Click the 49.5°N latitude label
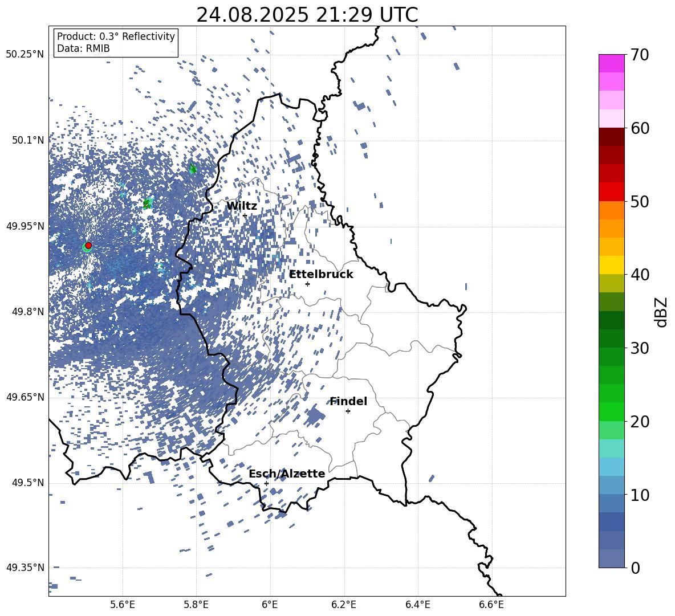Viewport: 675px width, 616px height. tap(28, 483)
